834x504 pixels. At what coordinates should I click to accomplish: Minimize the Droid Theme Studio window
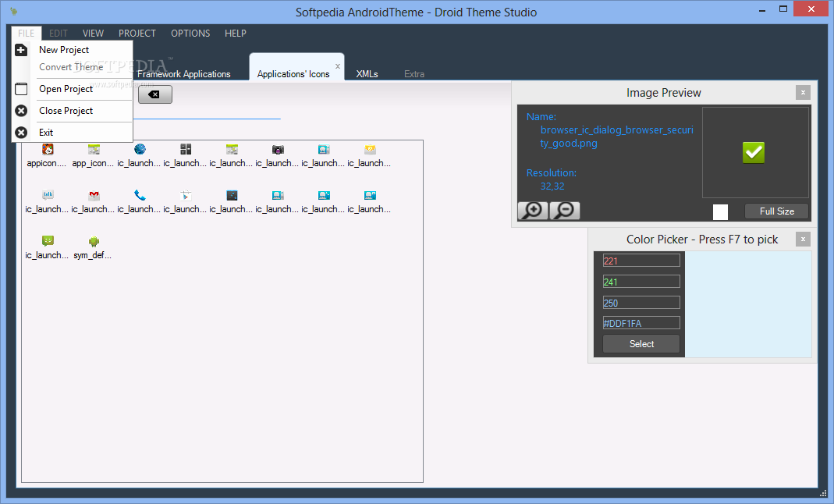tap(761, 9)
